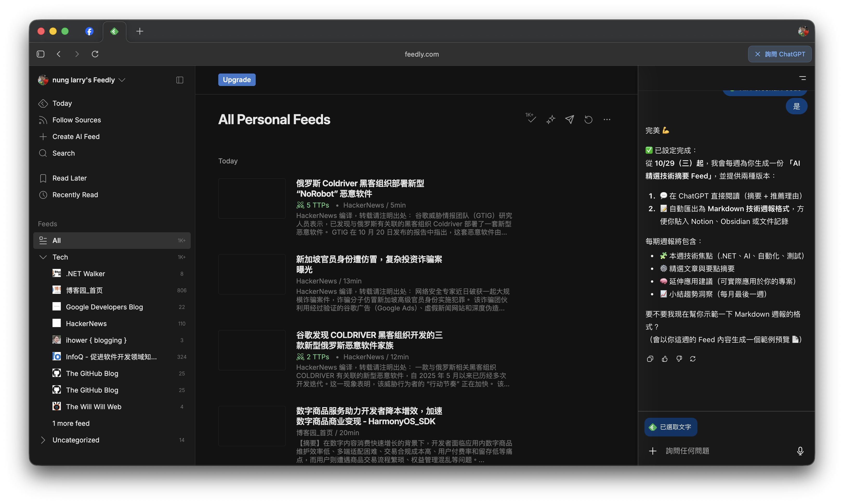Image resolution: width=844 pixels, height=504 pixels.
Task: Open the three-dot more options menu
Action: click(x=607, y=120)
